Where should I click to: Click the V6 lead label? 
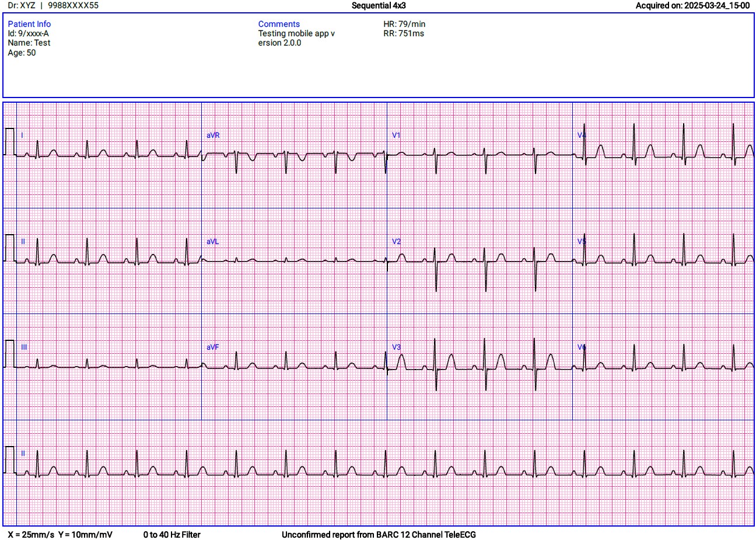(x=582, y=347)
